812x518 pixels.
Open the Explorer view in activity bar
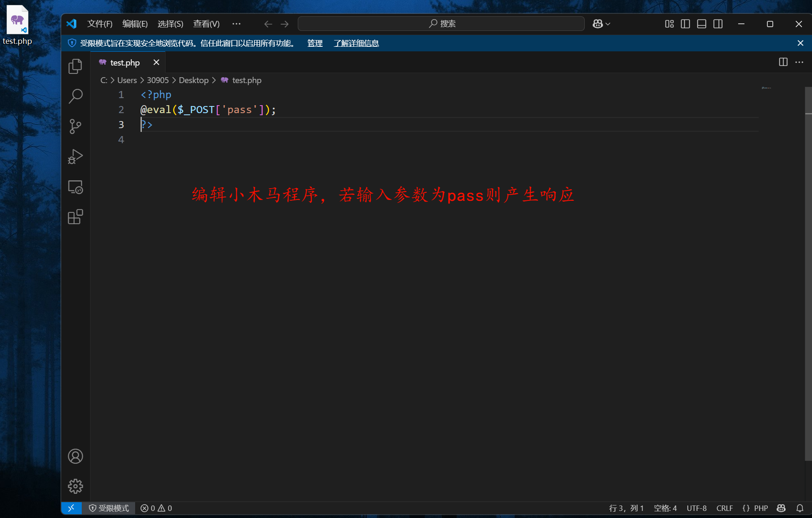click(75, 66)
